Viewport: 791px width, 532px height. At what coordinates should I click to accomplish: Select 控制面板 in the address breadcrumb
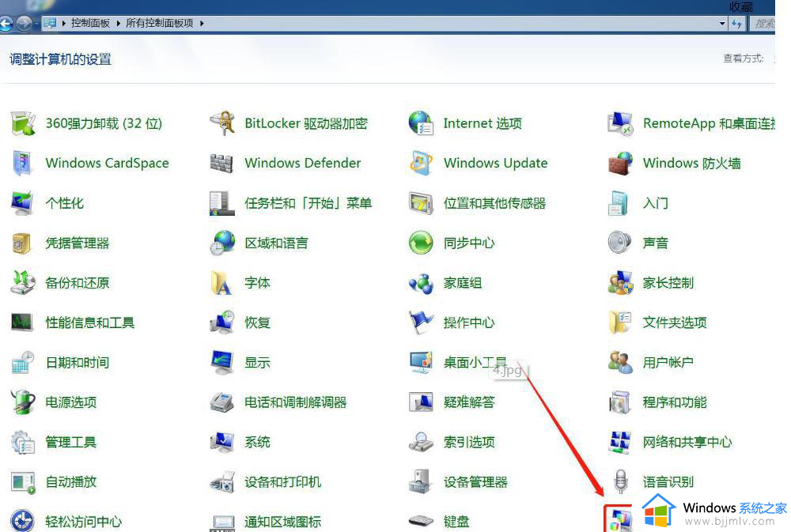click(90, 24)
